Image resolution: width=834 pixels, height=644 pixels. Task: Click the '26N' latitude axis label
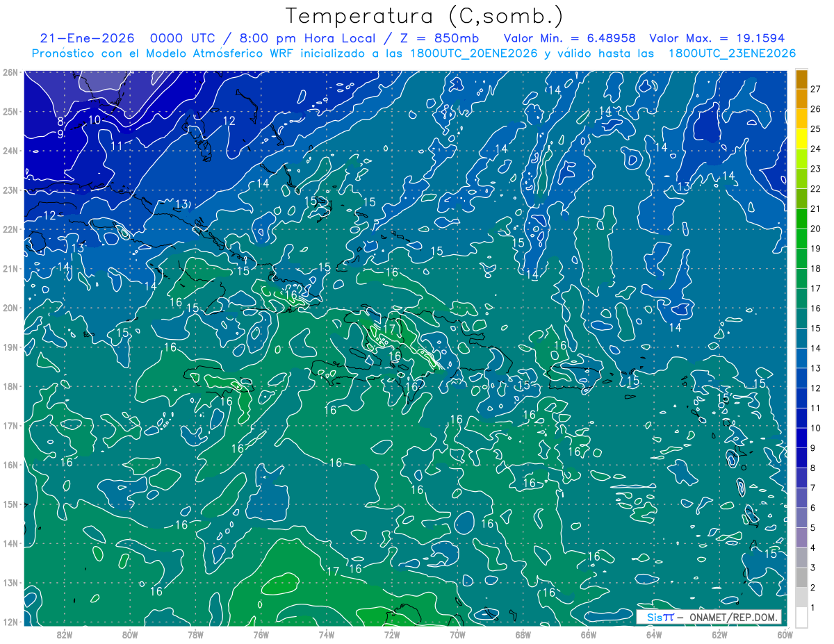(x=10, y=72)
